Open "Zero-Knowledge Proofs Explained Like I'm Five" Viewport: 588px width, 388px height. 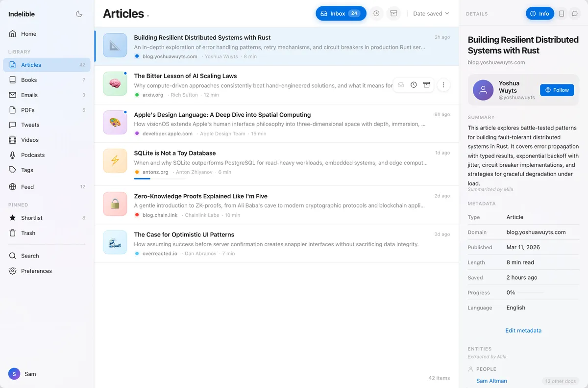[201, 196]
